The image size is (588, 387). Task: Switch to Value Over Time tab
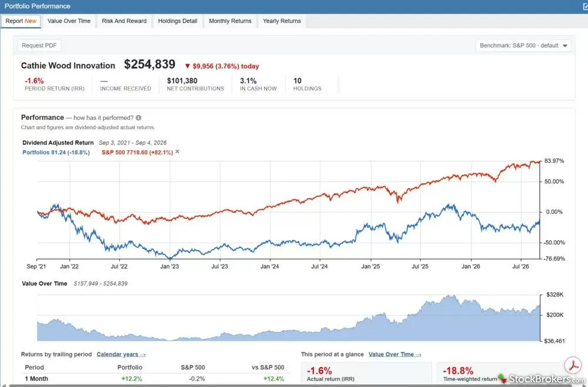coord(69,21)
